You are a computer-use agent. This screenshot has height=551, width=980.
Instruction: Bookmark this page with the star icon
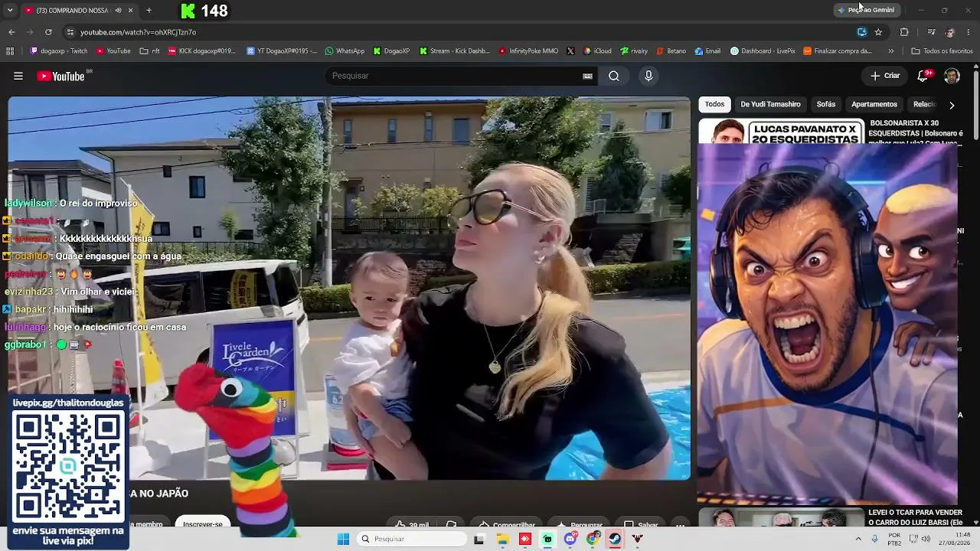[878, 32]
